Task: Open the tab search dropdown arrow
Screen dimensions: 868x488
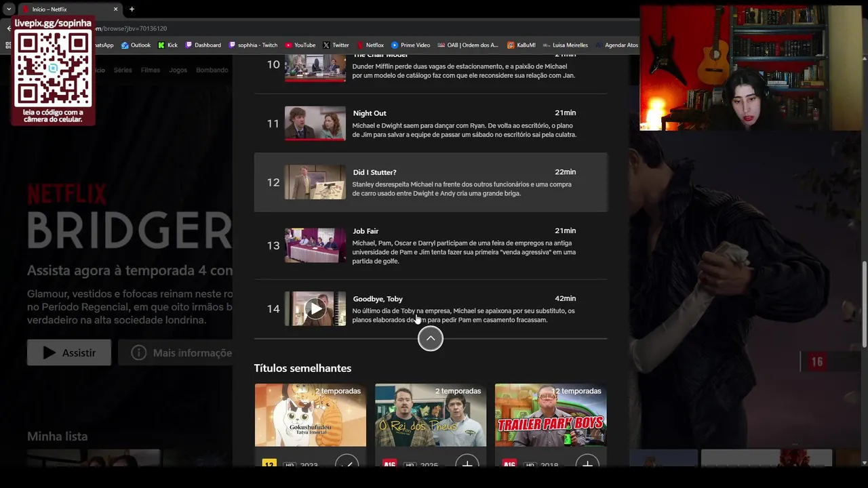Action: point(9,9)
